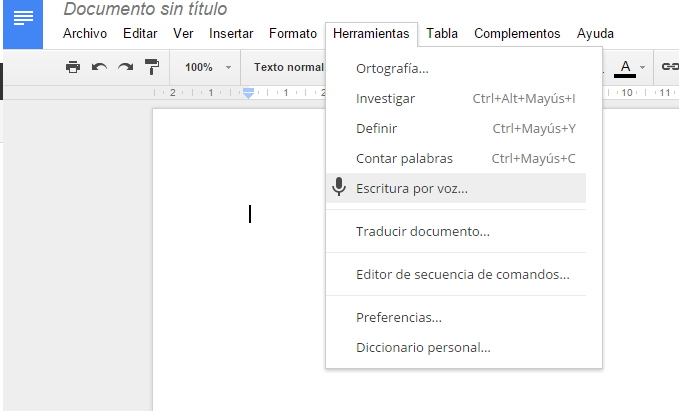Choose Traducir documento... option
This screenshot has width=679, height=411.
422,231
